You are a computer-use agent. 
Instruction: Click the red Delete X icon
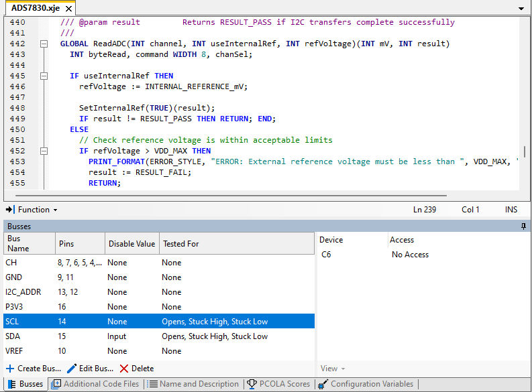(124, 369)
